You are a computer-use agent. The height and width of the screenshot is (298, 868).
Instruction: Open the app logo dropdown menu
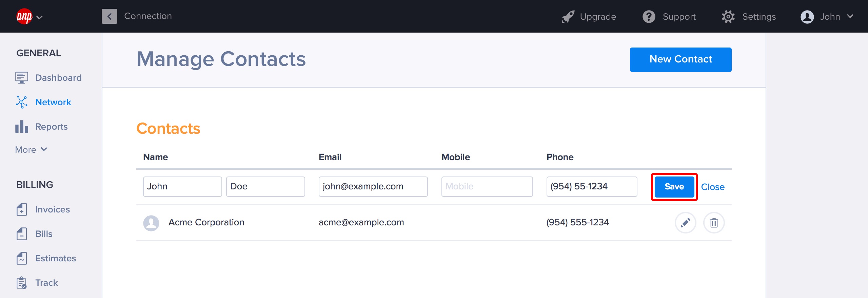[29, 17]
